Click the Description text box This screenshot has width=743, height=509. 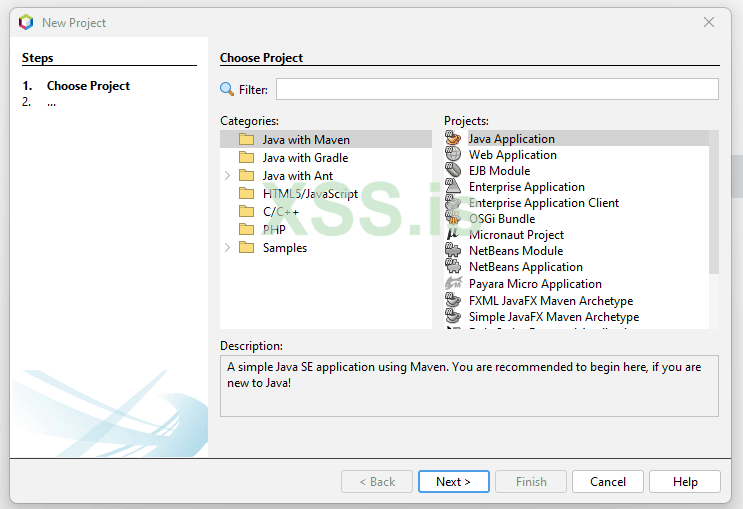(469, 386)
